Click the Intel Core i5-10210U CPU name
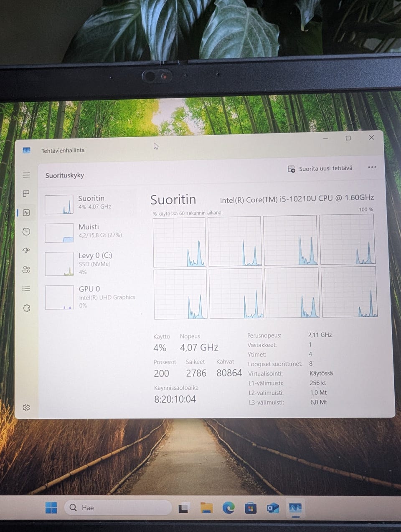This screenshot has width=401, height=532. [297, 199]
